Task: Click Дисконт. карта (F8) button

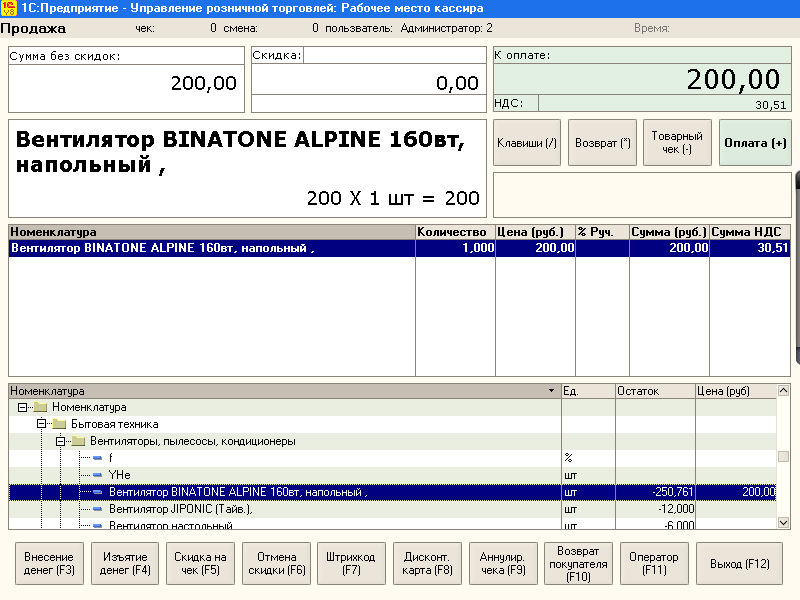Action: (x=428, y=563)
